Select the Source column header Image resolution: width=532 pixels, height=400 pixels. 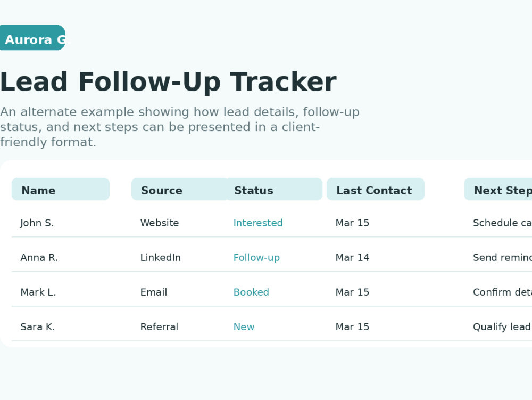coord(179,189)
